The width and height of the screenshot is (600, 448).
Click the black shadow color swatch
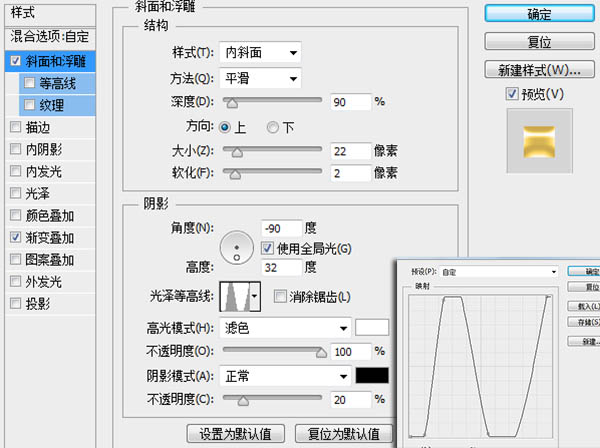[x=372, y=376]
